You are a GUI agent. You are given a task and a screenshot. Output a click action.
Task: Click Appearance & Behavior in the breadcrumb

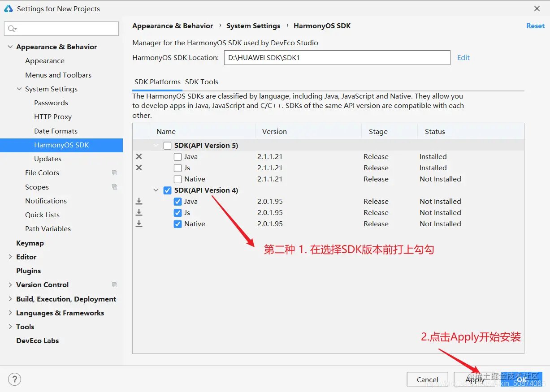(x=173, y=26)
